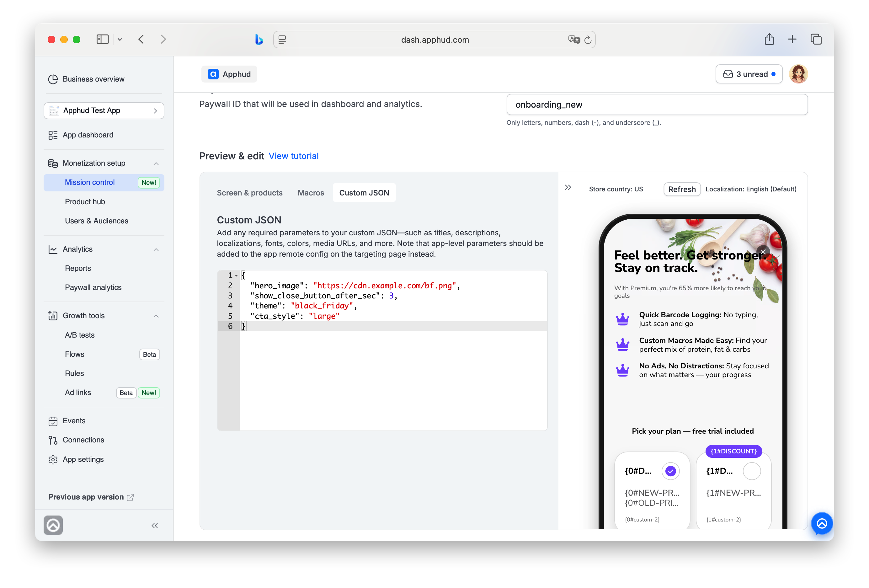This screenshot has height=588, width=869.
Task: Go forward in browser history
Action: tap(163, 39)
